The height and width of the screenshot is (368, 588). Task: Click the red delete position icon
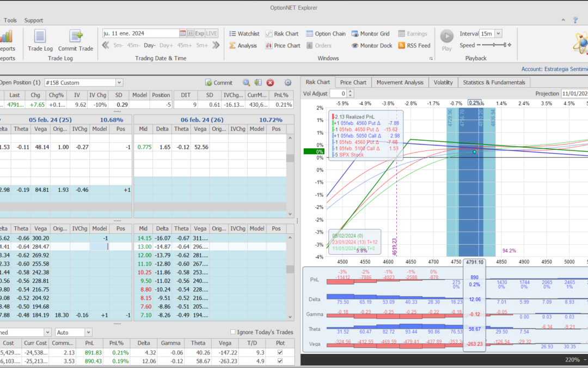(x=270, y=83)
